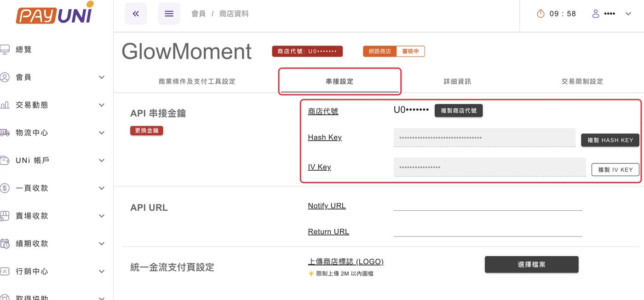The height and width of the screenshot is (300, 644).
Task: Click the 賣場收款 storefront icon
Action: click(x=5, y=216)
